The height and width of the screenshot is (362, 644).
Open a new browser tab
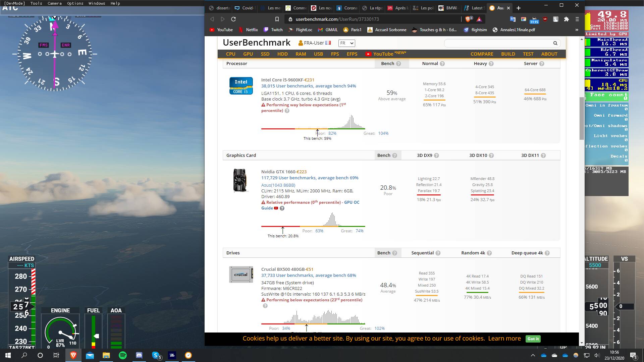point(519,8)
